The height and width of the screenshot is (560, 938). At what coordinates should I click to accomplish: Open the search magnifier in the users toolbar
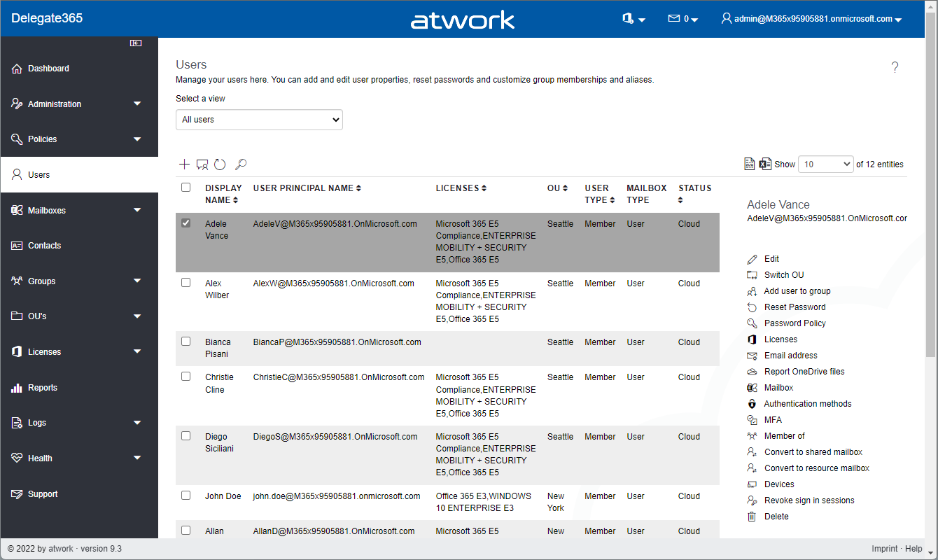(x=241, y=164)
